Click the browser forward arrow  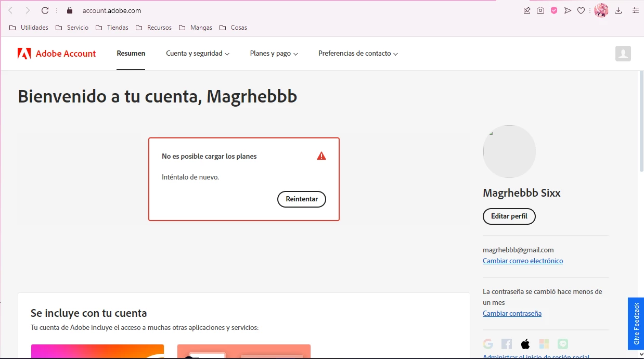pyautogui.click(x=28, y=10)
